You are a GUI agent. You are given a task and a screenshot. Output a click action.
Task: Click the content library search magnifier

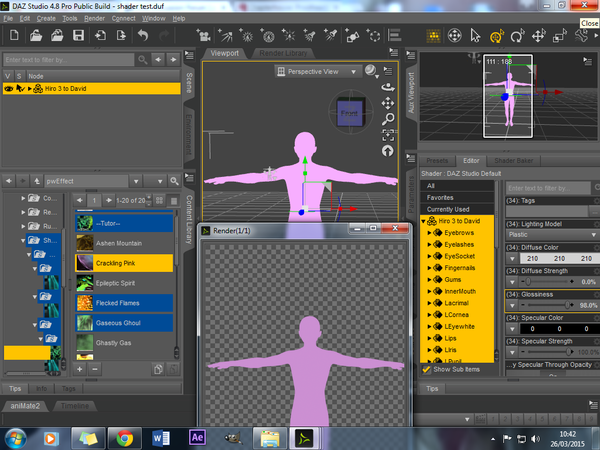pos(174,181)
